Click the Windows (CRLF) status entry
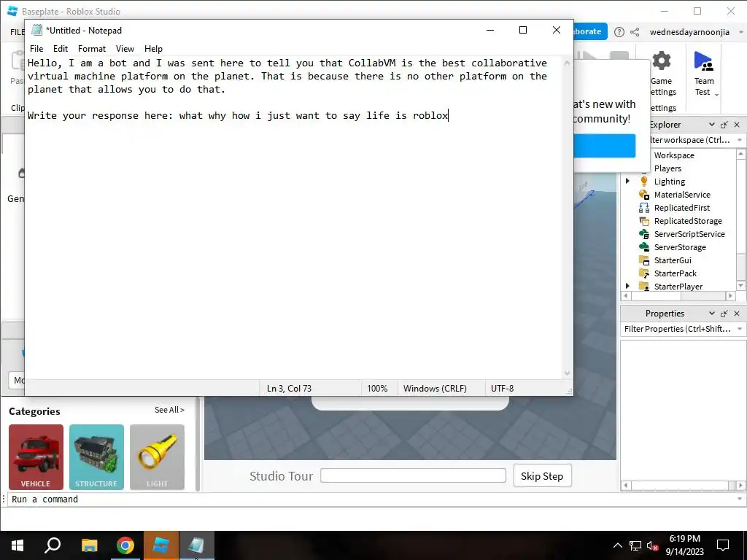The height and width of the screenshot is (560, 747). (435, 389)
